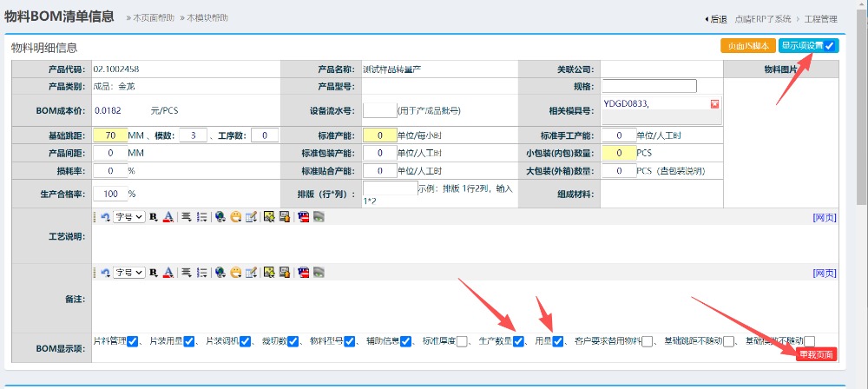Click undo icon in 工艺说明 editor
Screen dimensions: 868x389
105,217
